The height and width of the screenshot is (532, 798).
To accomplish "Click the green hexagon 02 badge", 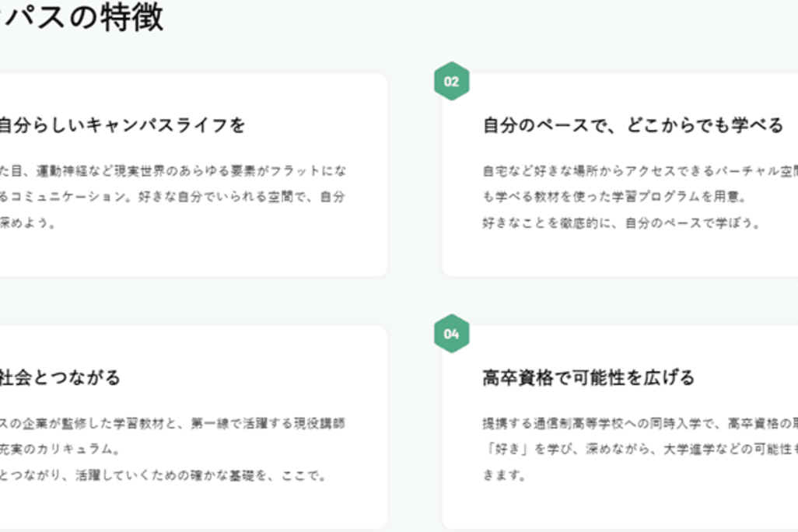I will coord(451,82).
